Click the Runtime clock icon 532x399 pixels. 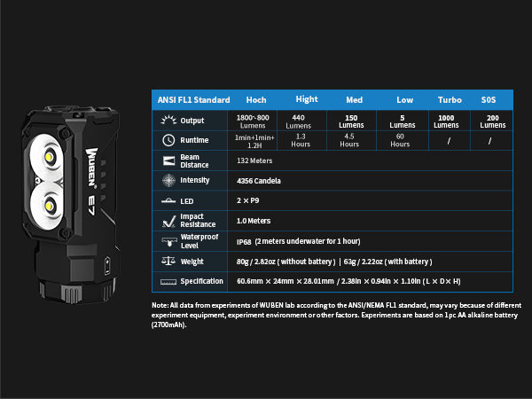[168, 140]
